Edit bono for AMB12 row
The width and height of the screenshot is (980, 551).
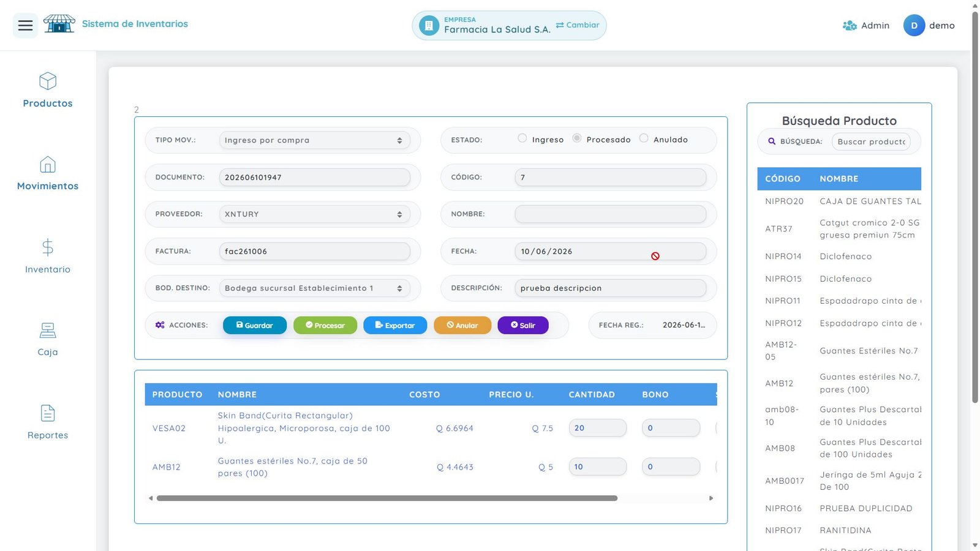[x=671, y=467]
